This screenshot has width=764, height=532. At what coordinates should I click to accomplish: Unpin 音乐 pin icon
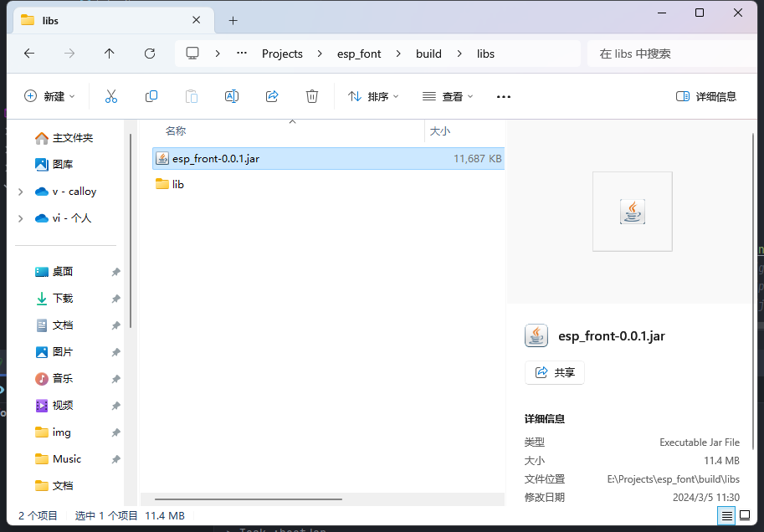click(115, 379)
